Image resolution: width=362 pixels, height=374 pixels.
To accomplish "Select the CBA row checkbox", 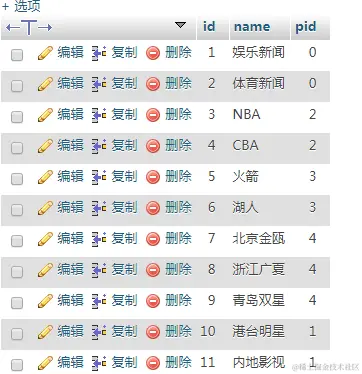I will tap(17, 148).
